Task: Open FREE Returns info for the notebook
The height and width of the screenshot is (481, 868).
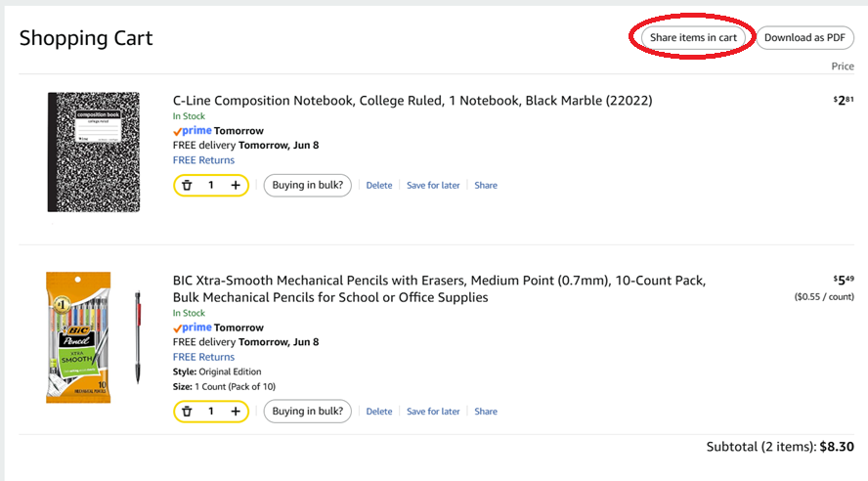Action: [x=203, y=160]
